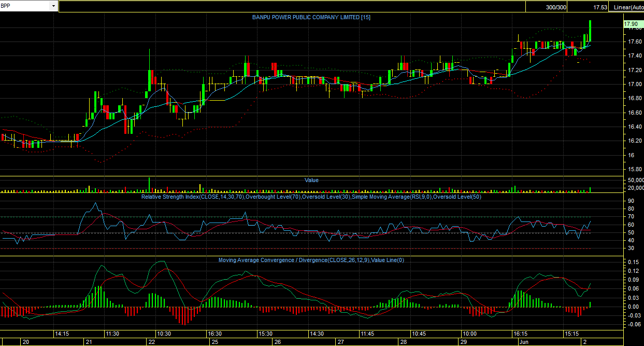Viewport: 644px width, 346px height.
Task: Click the tallest green volume bar in Value panel
Action: pos(149,185)
